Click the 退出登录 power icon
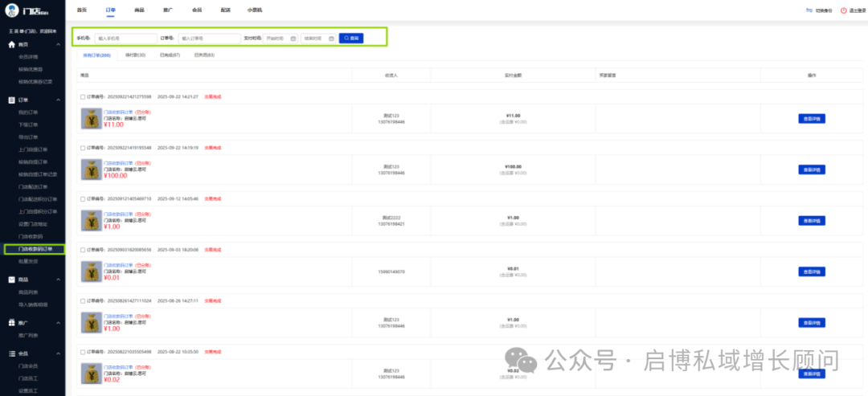This screenshot has width=868, height=396. coord(843,10)
